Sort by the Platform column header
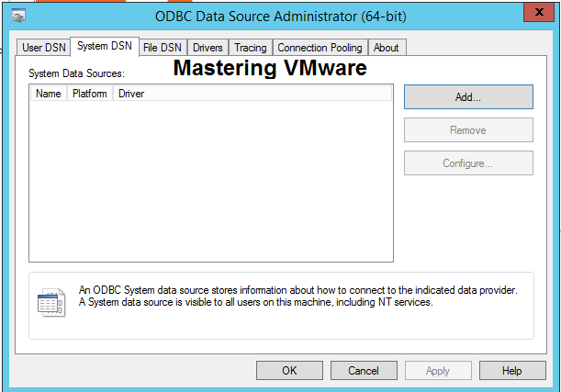561x392 pixels. (x=90, y=94)
